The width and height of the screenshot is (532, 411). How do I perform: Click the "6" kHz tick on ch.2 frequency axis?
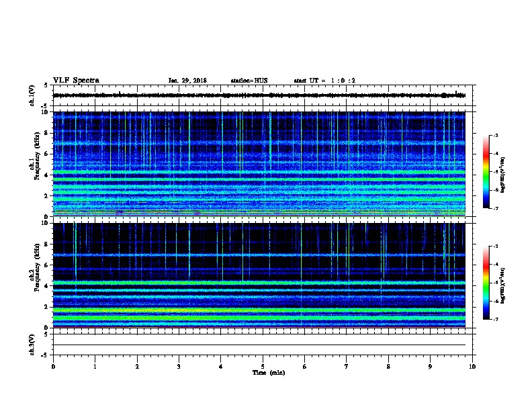click(46, 265)
